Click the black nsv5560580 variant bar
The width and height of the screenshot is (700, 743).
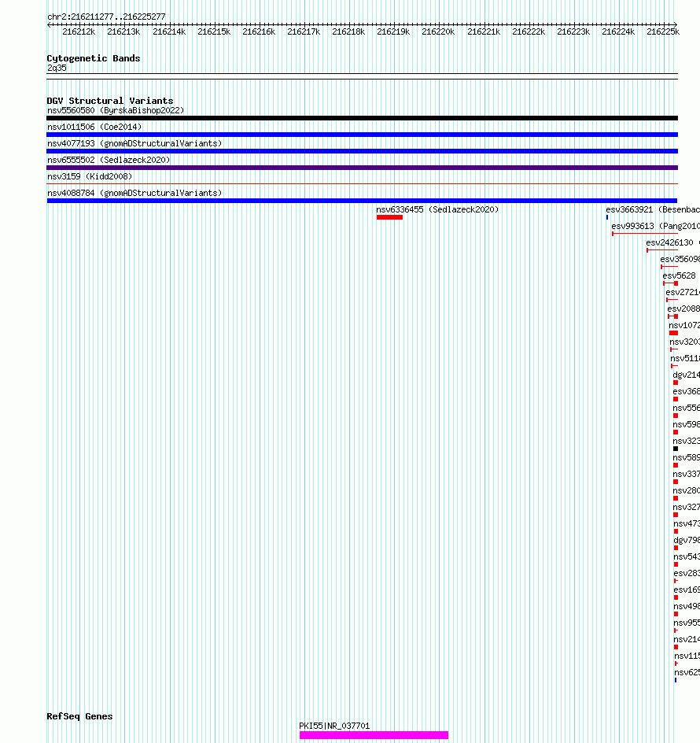pos(363,118)
